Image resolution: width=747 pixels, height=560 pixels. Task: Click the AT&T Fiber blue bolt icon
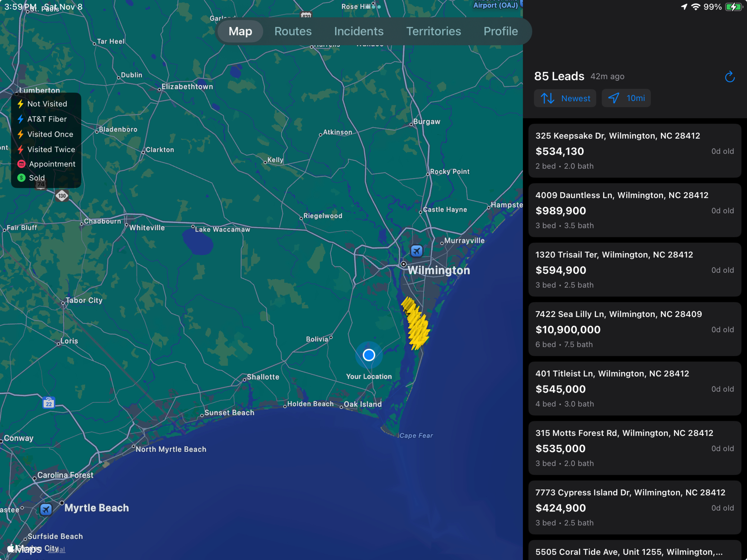21,119
